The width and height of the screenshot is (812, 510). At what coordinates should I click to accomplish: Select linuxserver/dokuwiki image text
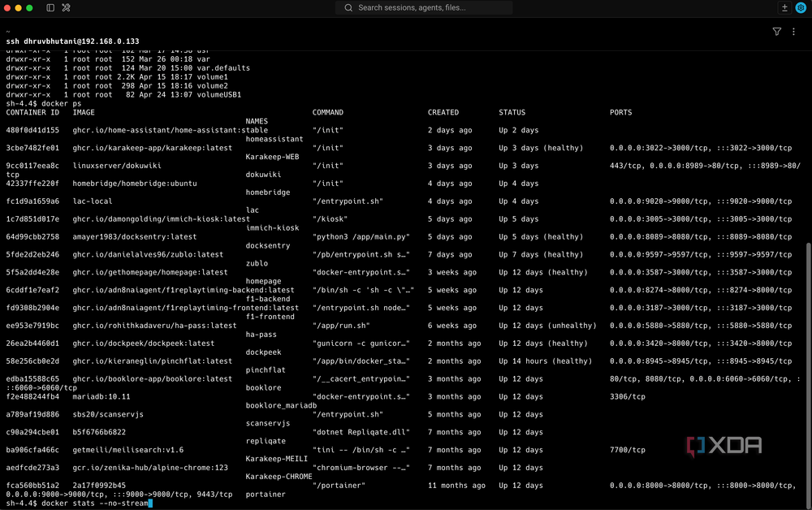tap(116, 166)
